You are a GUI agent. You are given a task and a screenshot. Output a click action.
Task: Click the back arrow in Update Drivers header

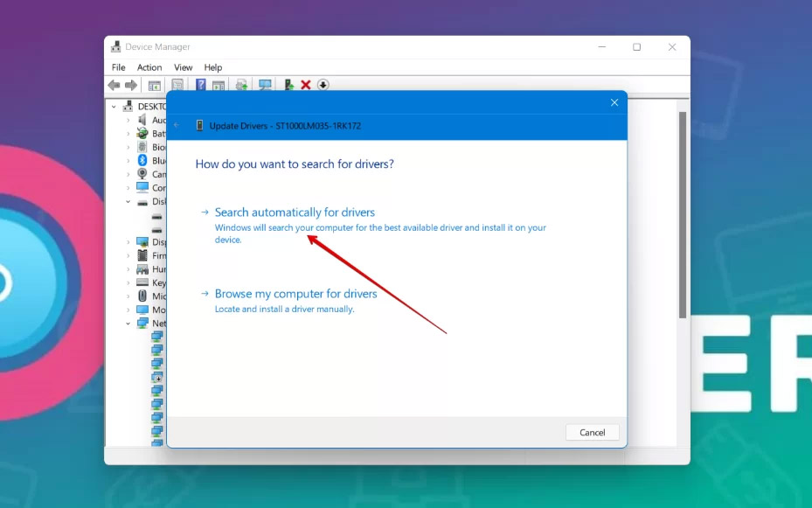(x=177, y=125)
